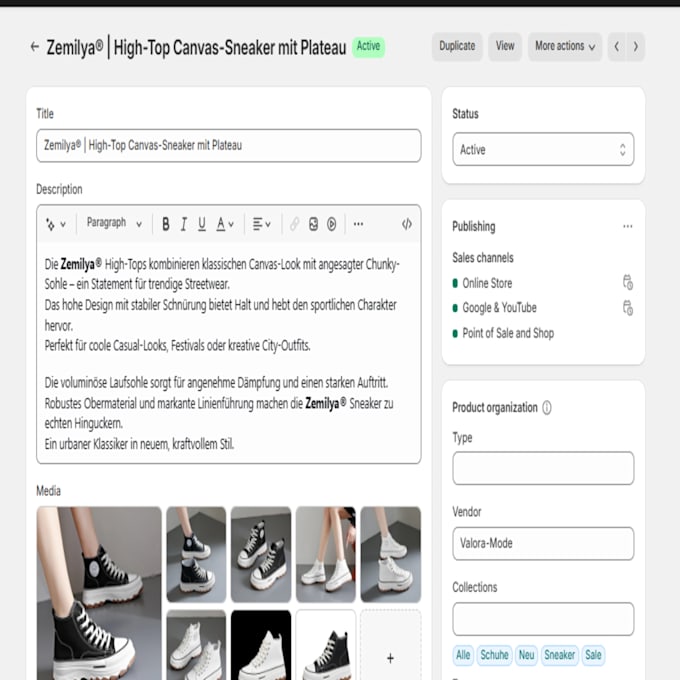Open schedule icon for Google & YouTube
This screenshot has width=680, height=680.
(x=628, y=308)
